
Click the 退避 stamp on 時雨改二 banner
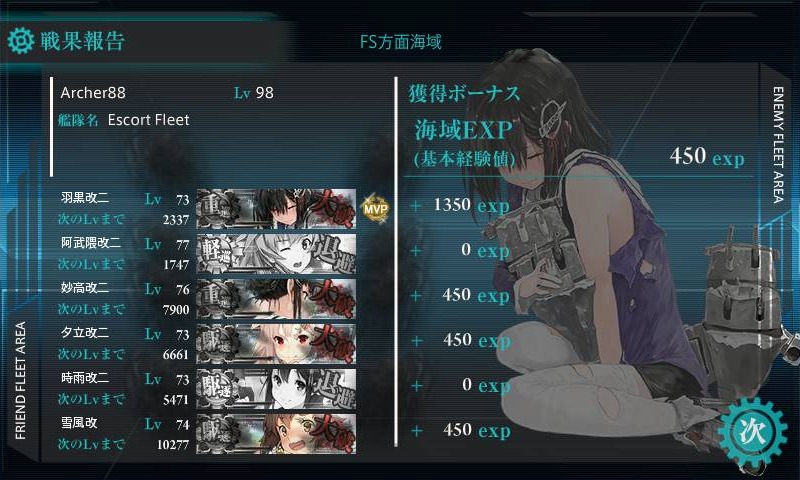tap(334, 389)
